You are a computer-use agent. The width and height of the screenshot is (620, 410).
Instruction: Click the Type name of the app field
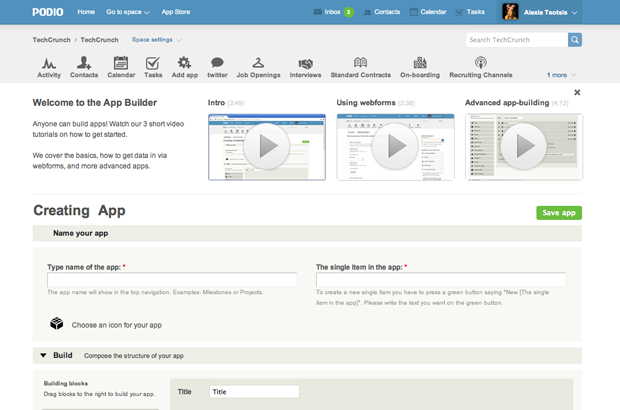pos(172,280)
